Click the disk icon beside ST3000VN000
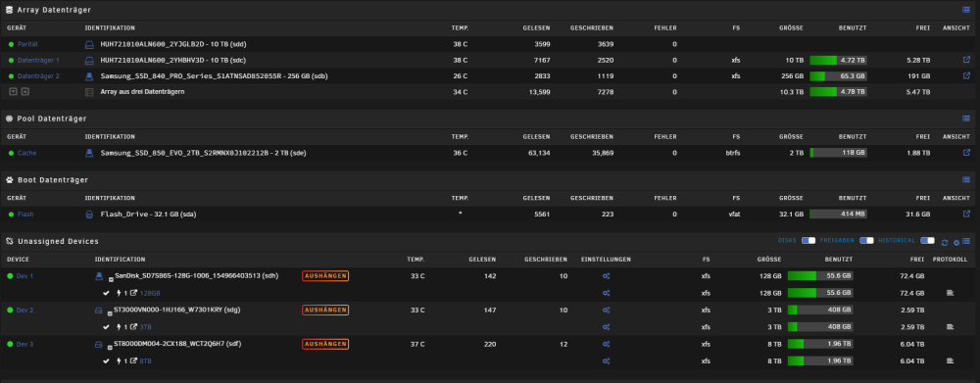The height and width of the screenshot is (383, 980). [99, 310]
